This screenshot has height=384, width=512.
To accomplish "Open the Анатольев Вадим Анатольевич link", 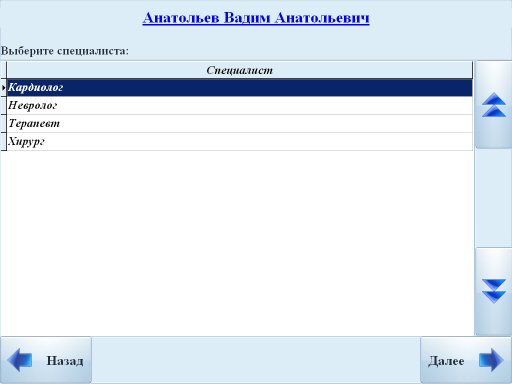I will pos(256,18).
